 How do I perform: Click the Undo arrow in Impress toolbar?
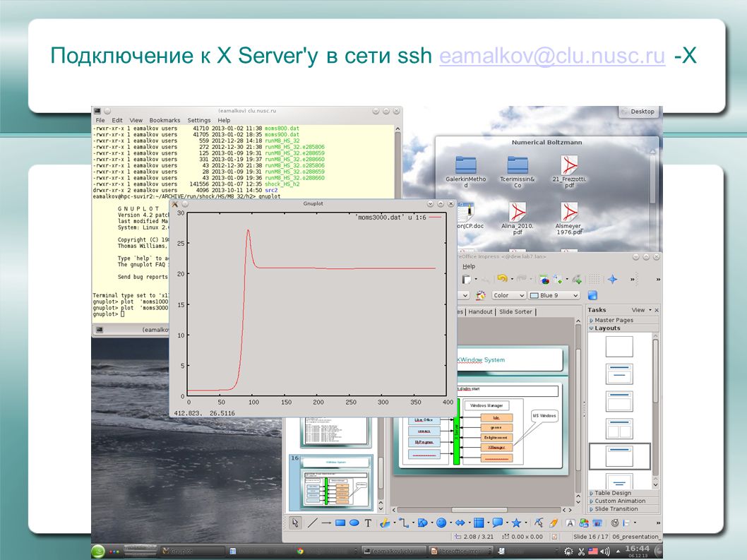[502, 278]
